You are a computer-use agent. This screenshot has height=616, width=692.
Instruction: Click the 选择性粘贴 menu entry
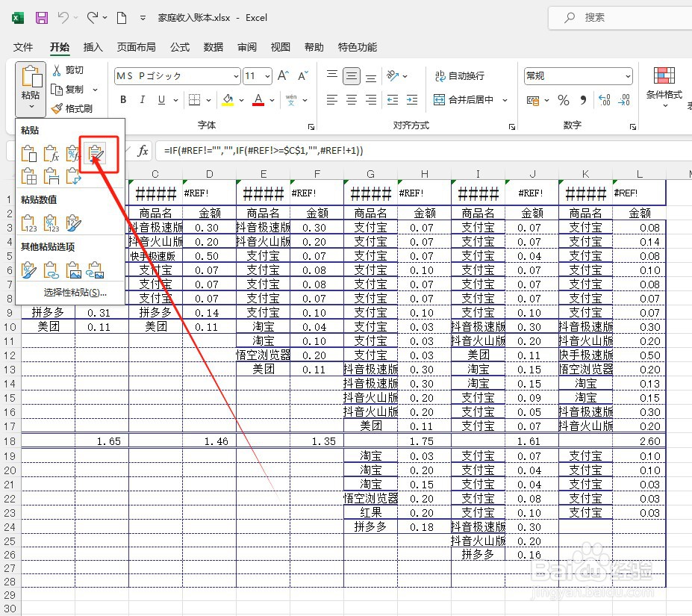73,293
